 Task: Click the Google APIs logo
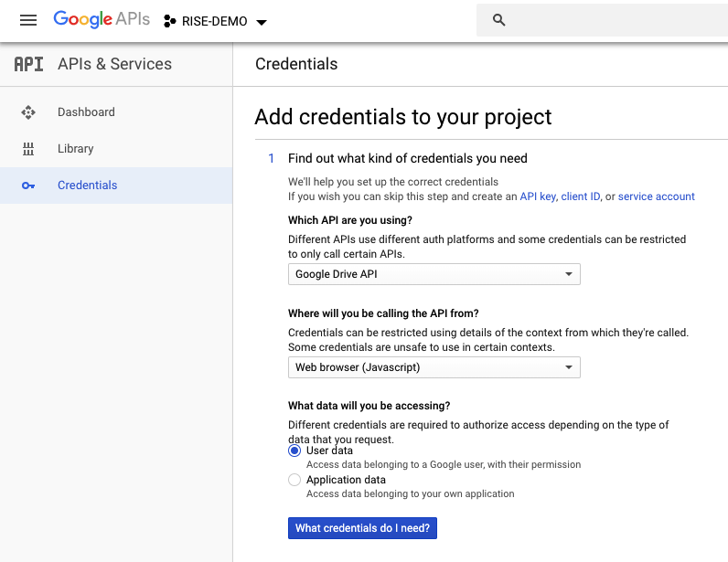pos(102,19)
